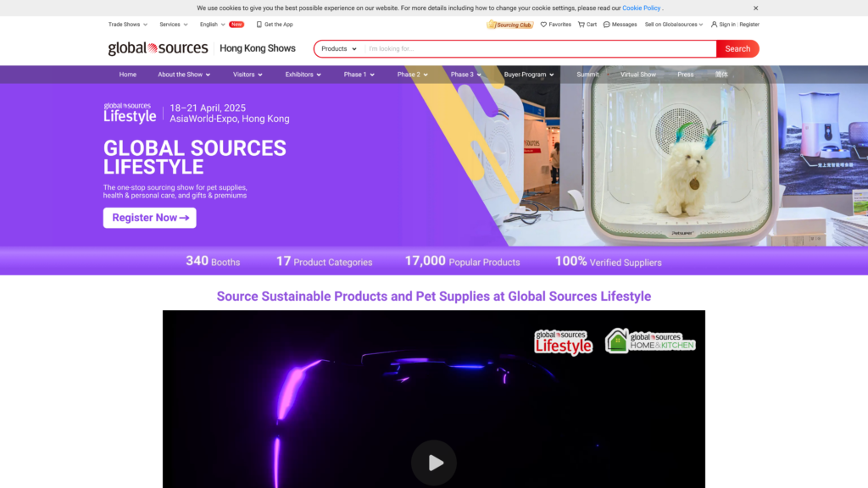This screenshot has height=488, width=868.
Task: Click the Register link
Action: point(749,25)
